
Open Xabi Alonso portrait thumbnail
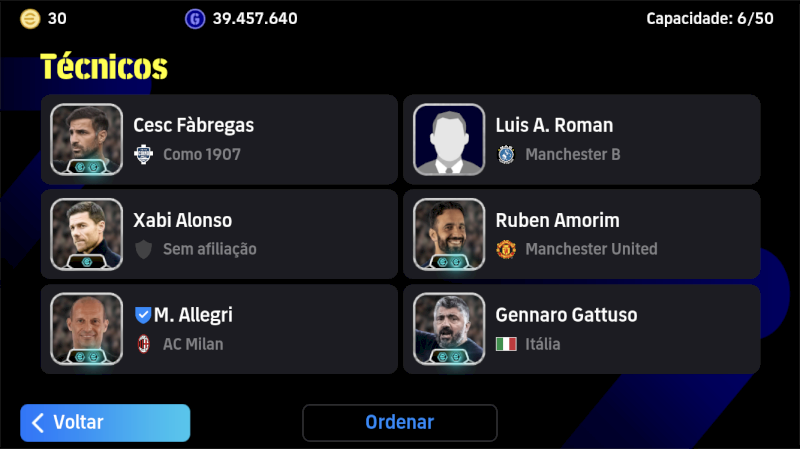coord(87,234)
